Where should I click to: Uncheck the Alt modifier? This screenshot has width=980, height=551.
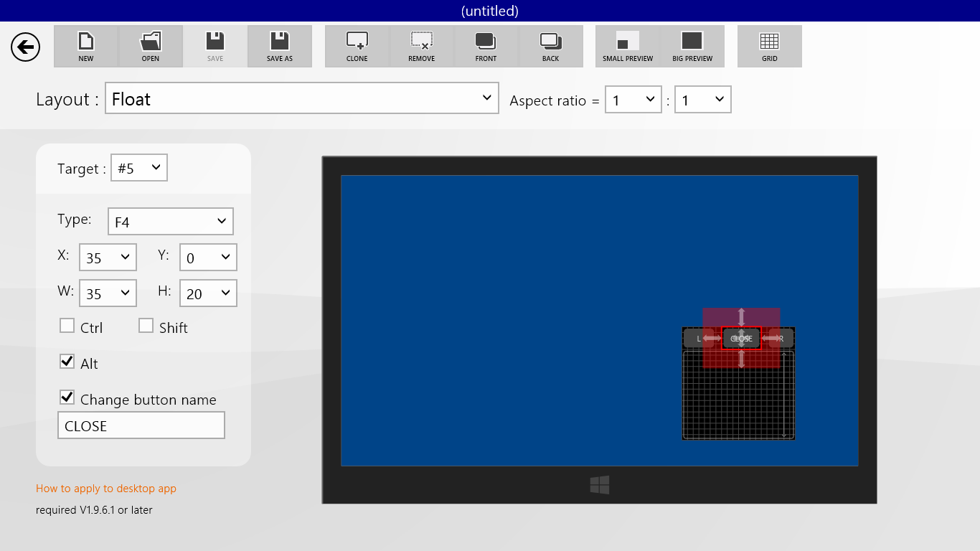[67, 361]
